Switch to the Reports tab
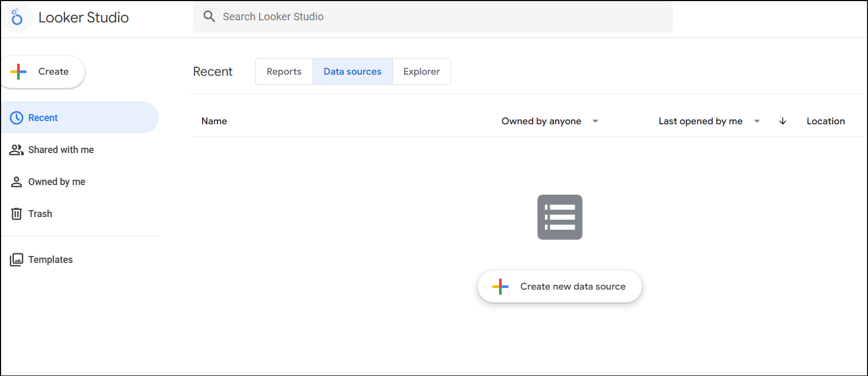This screenshot has width=868, height=376. [x=284, y=71]
